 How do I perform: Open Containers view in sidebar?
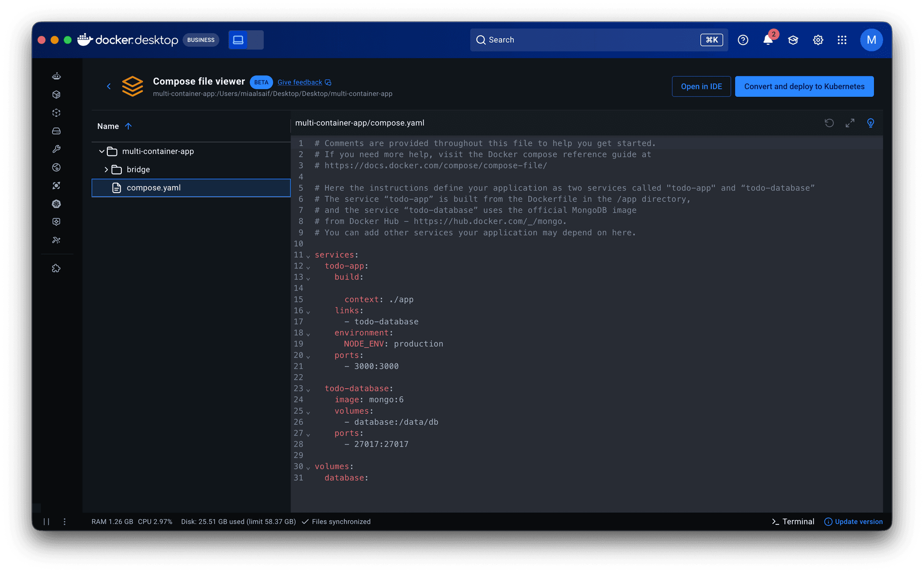(x=56, y=94)
